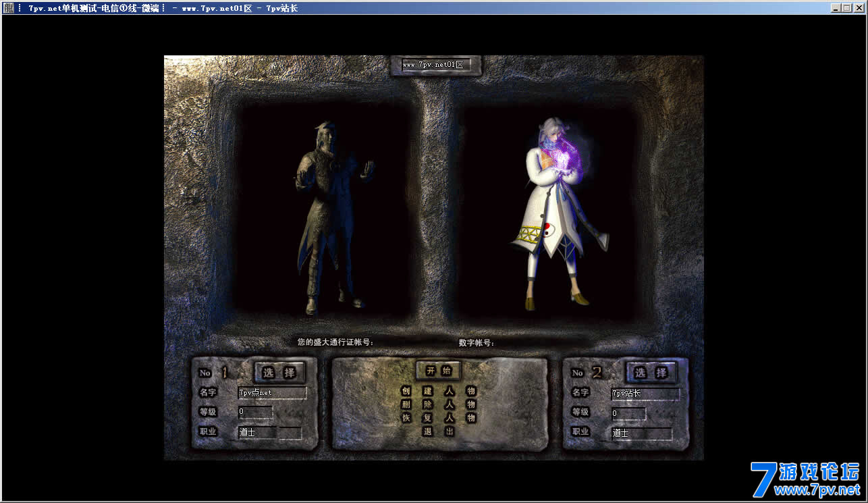Click the 职业 label in panel No 2
This screenshot has width=868, height=503.
580,431
